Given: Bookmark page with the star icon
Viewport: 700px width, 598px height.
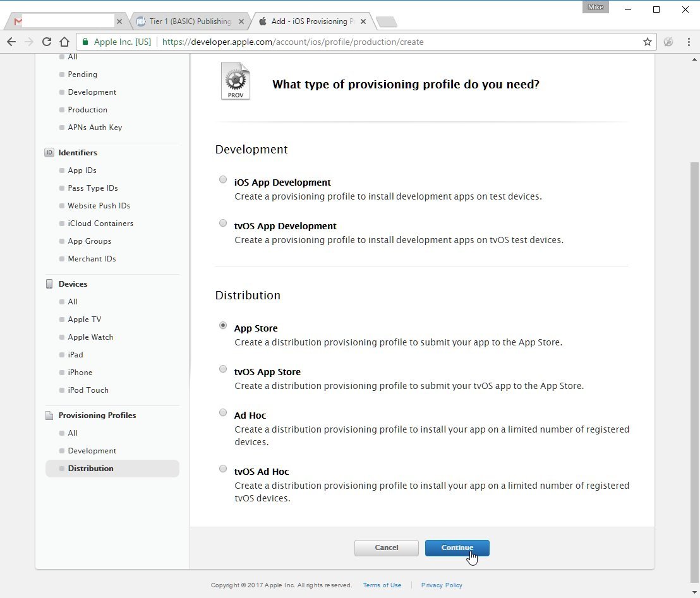Looking at the screenshot, I should 648,42.
